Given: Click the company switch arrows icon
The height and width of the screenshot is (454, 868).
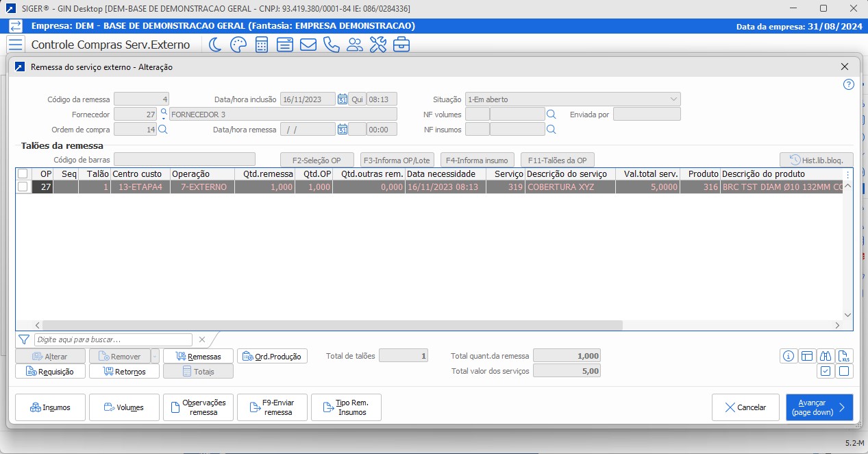Looking at the screenshot, I should click(15, 27).
